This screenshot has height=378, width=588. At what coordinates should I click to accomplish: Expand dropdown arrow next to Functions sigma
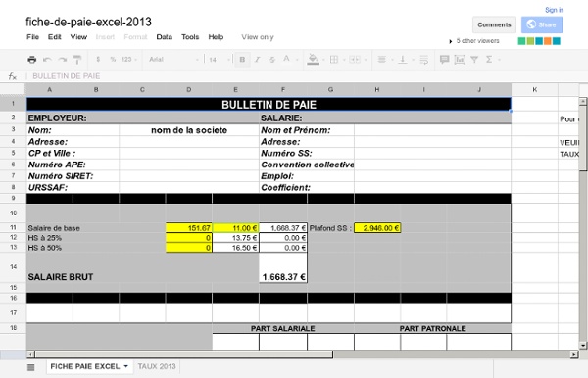pyautogui.click(x=499, y=60)
